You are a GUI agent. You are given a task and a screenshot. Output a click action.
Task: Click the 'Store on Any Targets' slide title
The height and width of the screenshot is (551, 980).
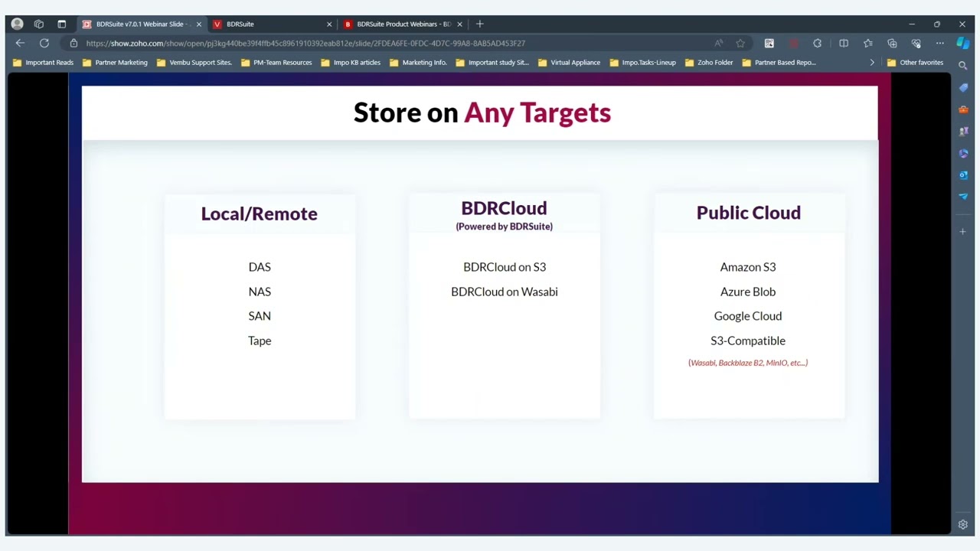pos(482,112)
